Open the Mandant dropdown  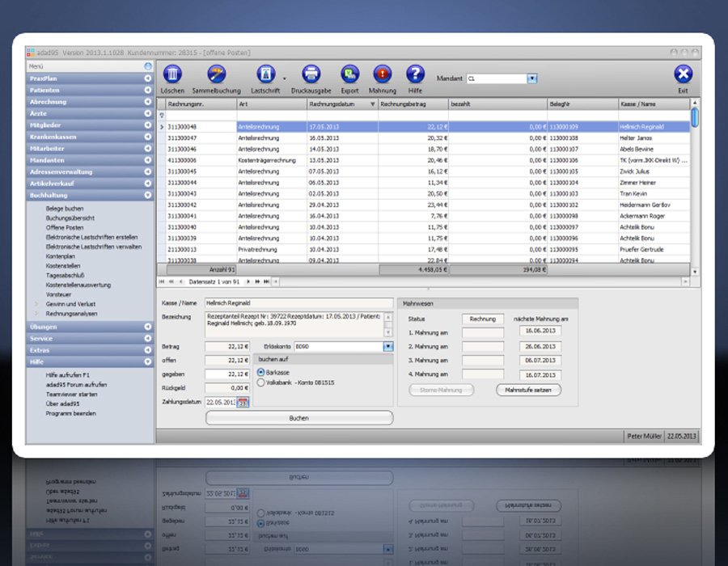click(x=532, y=78)
